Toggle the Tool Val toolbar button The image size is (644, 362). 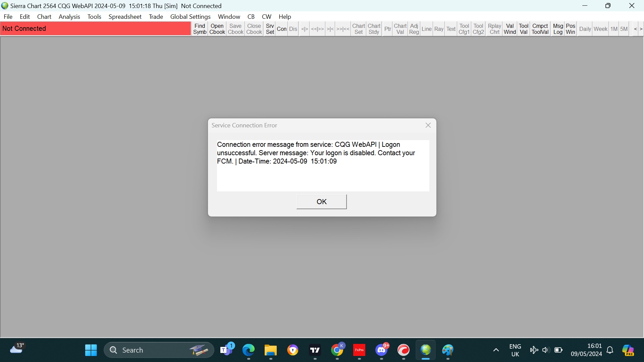point(523,29)
